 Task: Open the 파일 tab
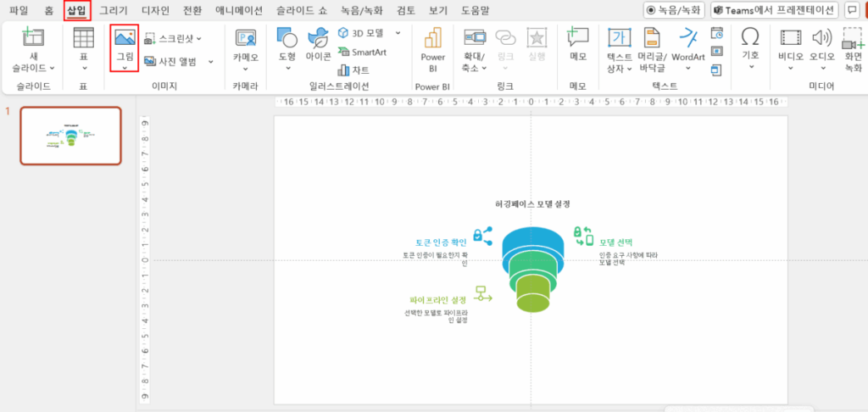(x=19, y=10)
